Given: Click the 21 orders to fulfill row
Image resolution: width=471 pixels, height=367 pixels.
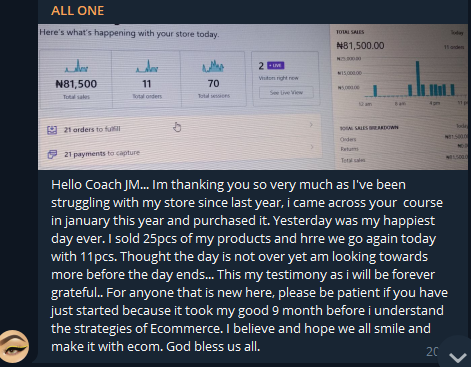Looking at the screenshot, I should [x=180, y=128].
